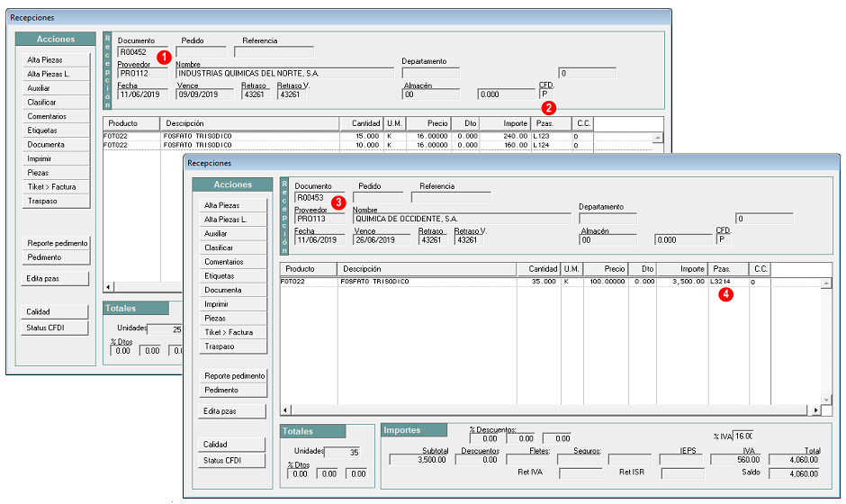Click Documenta in the back window

[56, 145]
